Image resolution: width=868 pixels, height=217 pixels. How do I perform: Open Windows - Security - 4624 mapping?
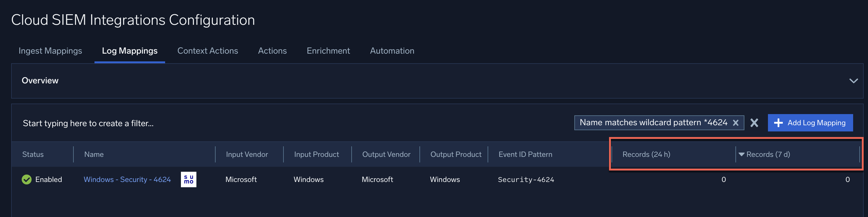point(127,179)
